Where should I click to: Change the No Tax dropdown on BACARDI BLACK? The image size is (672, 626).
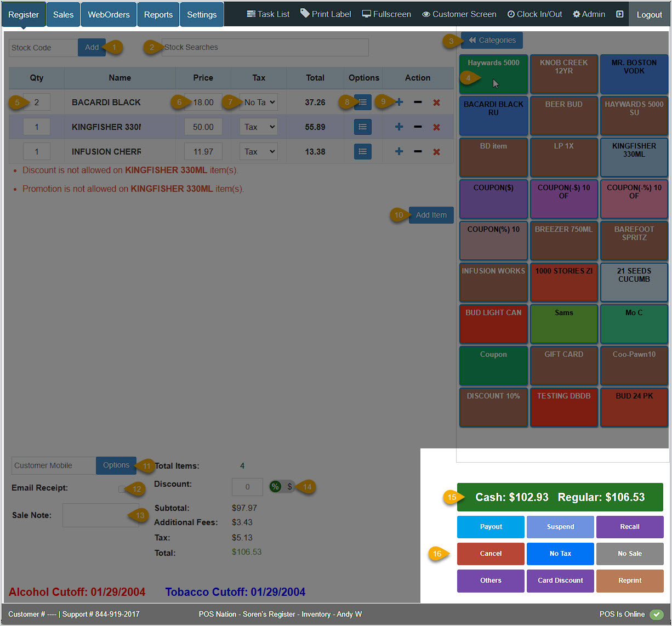[x=258, y=102]
